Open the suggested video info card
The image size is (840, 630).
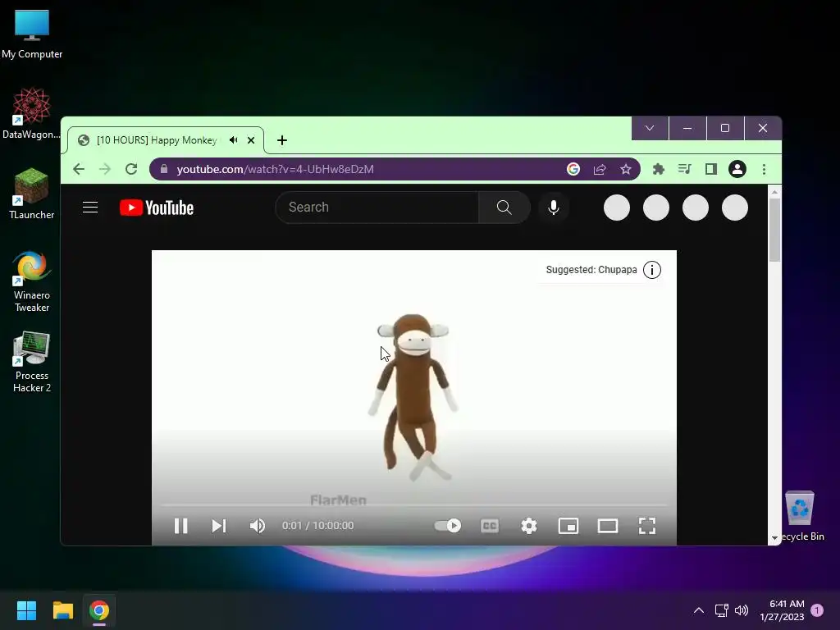tap(652, 269)
